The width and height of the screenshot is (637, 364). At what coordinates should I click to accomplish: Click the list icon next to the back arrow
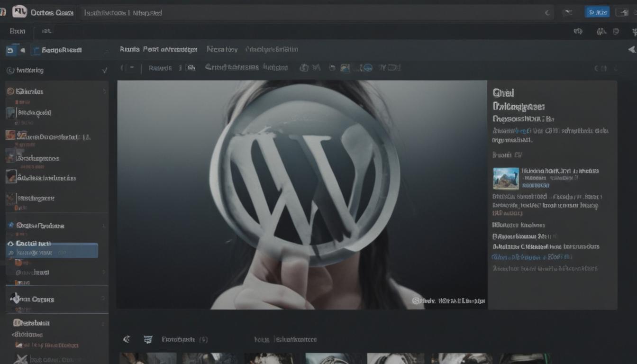coord(148,339)
